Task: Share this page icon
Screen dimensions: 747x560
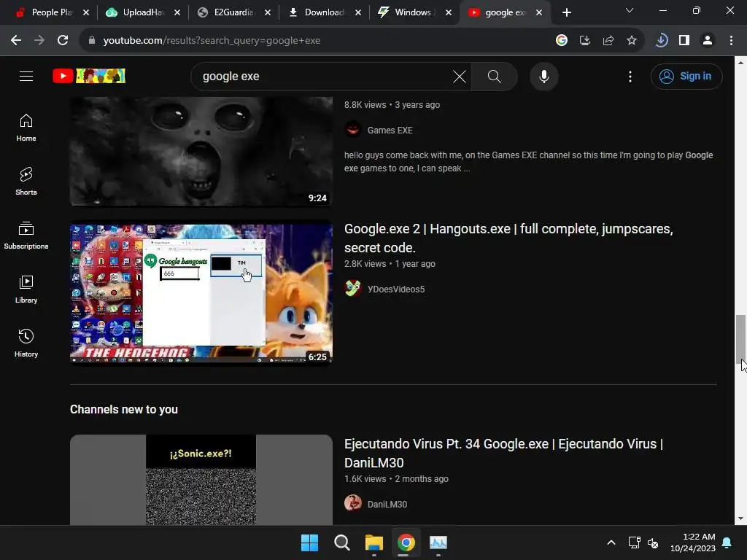Action: (x=608, y=41)
